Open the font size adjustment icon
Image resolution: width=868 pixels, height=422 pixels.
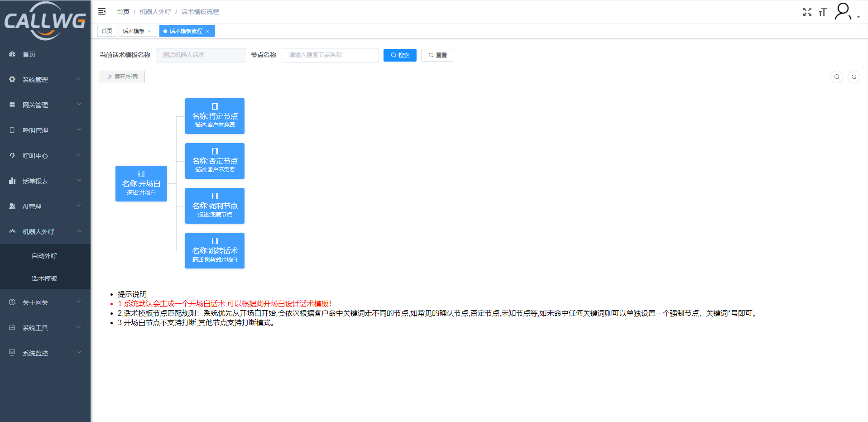click(x=822, y=12)
